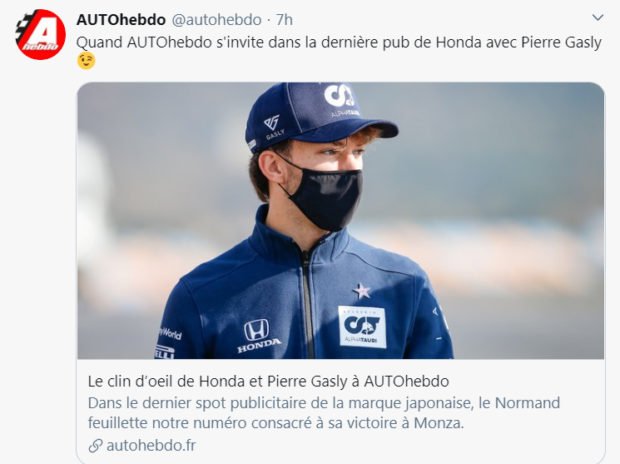The height and width of the screenshot is (464, 620).
Task: Select the tweet text beginning 'Quand AUTOhebdo s'invite'
Action: pyautogui.click(x=339, y=42)
